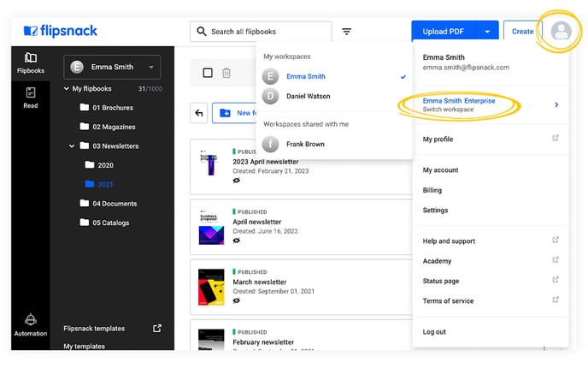Click the blue 2021 folder icon
This screenshot has height=368, width=588.
tap(90, 184)
